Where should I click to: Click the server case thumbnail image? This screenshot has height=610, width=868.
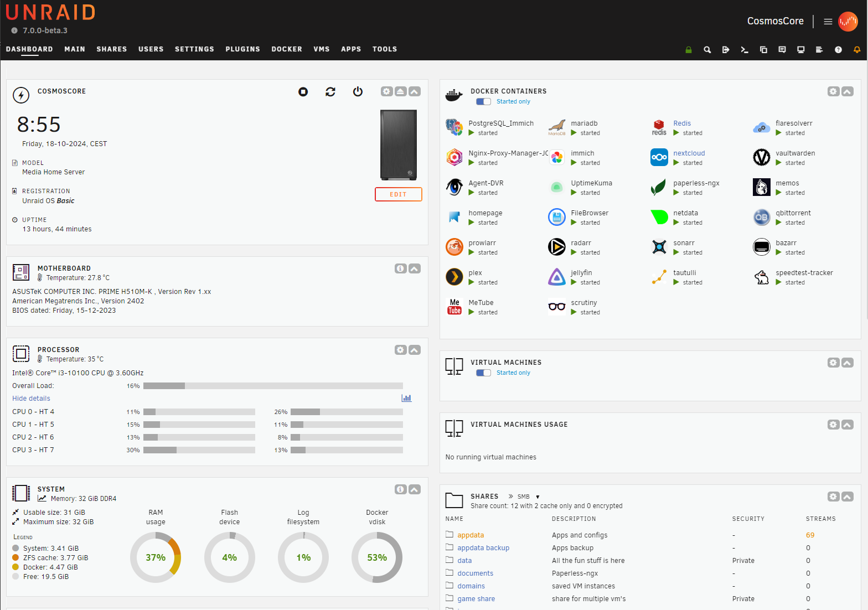[x=399, y=145]
